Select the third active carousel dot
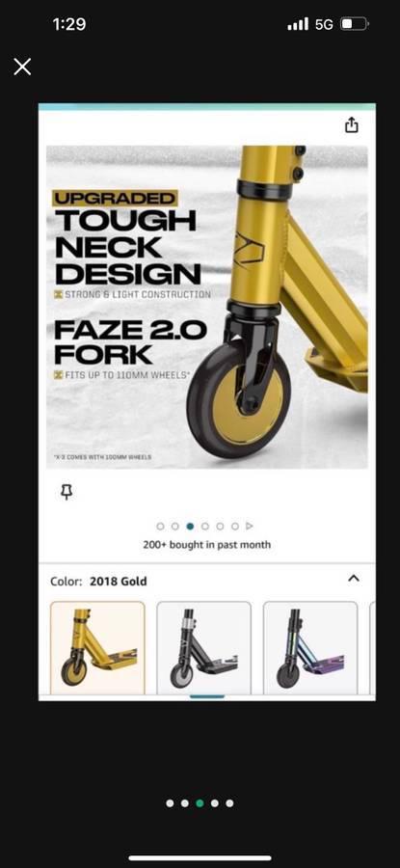Screen dimensions: 400x868 [x=190, y=526]
